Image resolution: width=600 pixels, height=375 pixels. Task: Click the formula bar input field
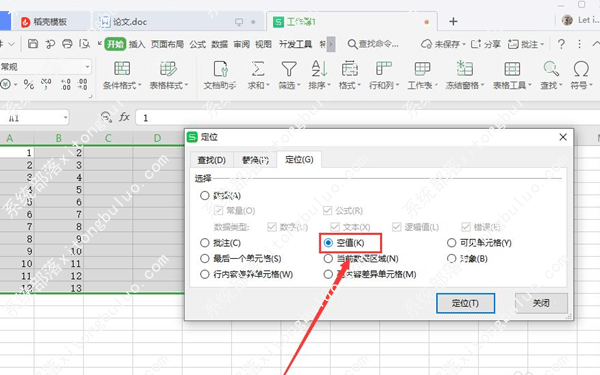coord(367,117)
